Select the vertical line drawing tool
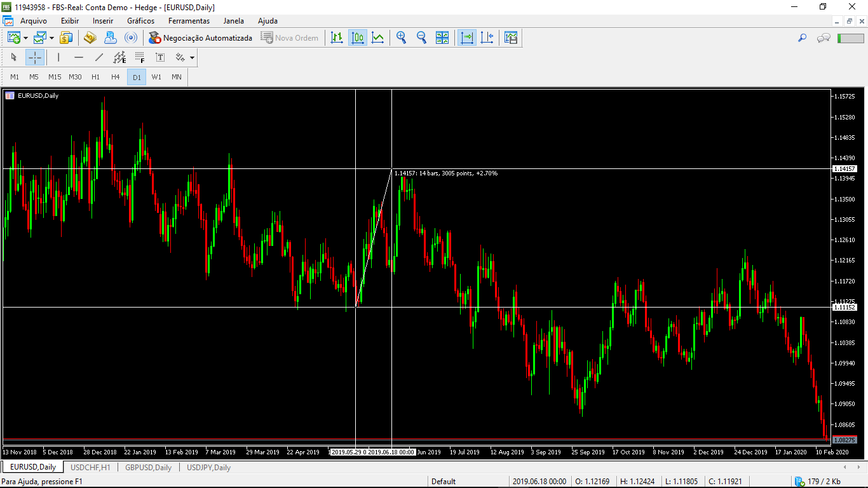 tap(58, 58)
